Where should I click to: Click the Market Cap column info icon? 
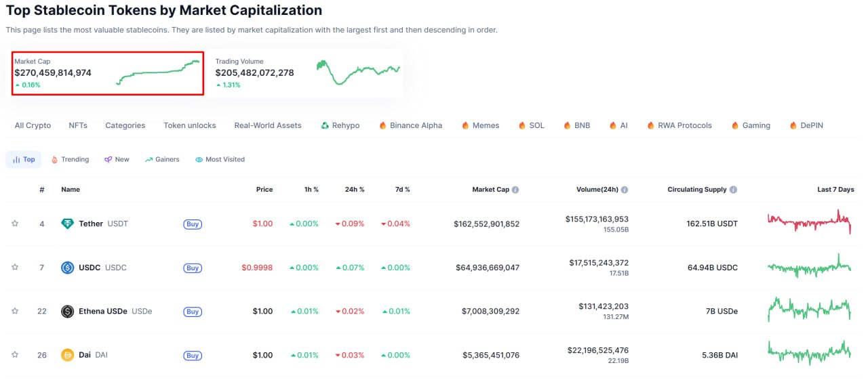(515, 190)
